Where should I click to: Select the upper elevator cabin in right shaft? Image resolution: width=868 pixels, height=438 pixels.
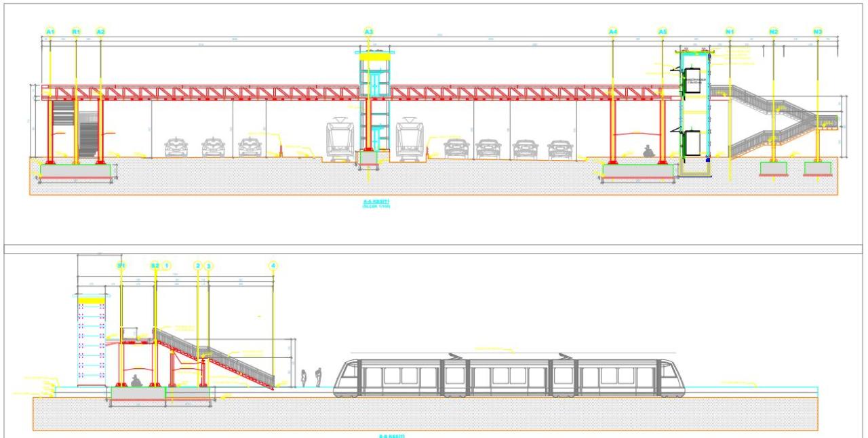692,79
